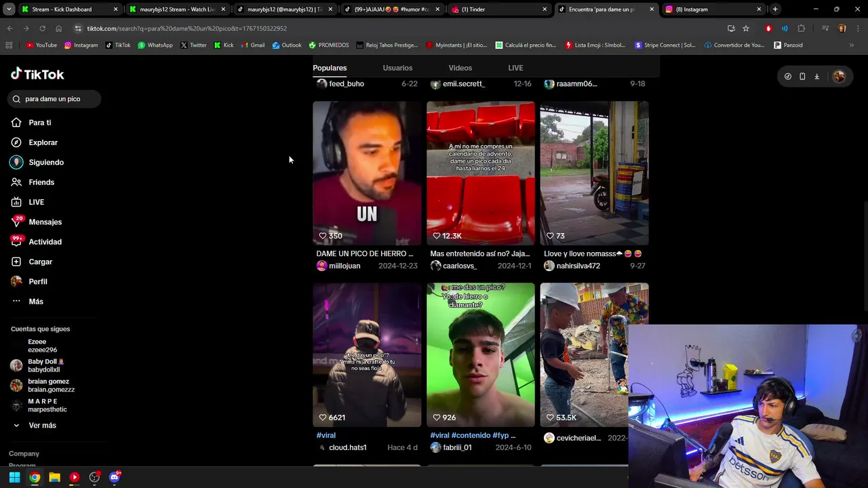Open cloud.hats1 author profile
Screen dimensions: 868x488
coord(342,447)
